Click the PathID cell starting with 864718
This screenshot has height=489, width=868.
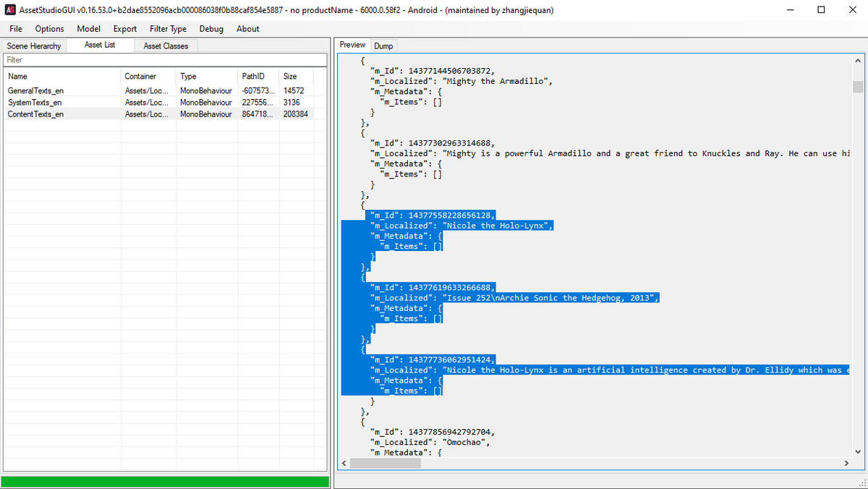258,114
